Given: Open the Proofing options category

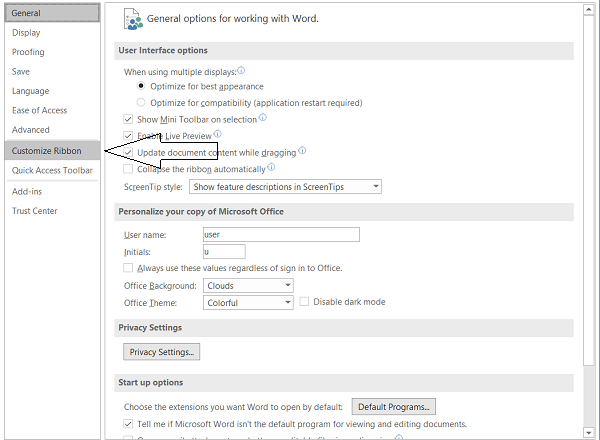Looking at the screenshot, I should pyautogui.click(x=28, y=52).
